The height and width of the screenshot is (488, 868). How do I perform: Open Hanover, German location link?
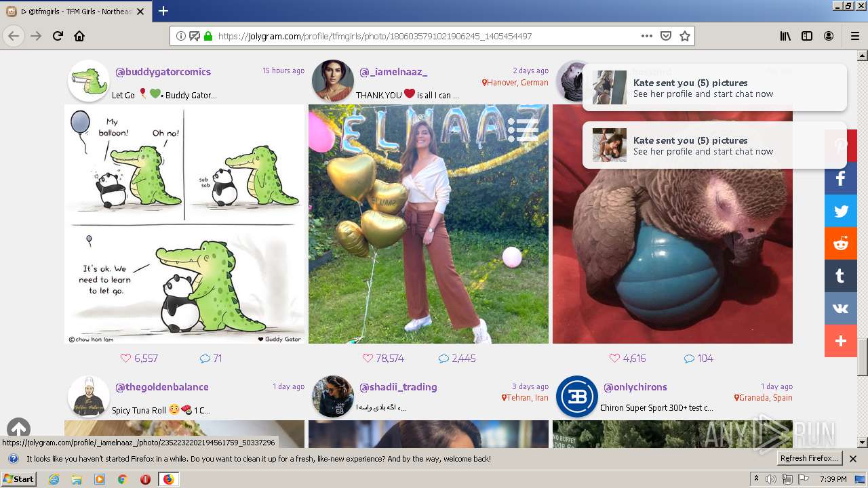(515, 83)
